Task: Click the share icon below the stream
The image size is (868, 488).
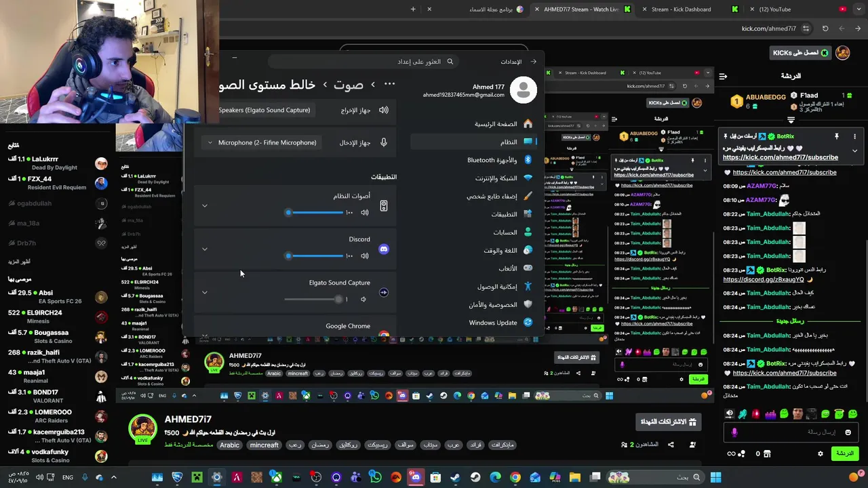Action: (x=671, y=445)
